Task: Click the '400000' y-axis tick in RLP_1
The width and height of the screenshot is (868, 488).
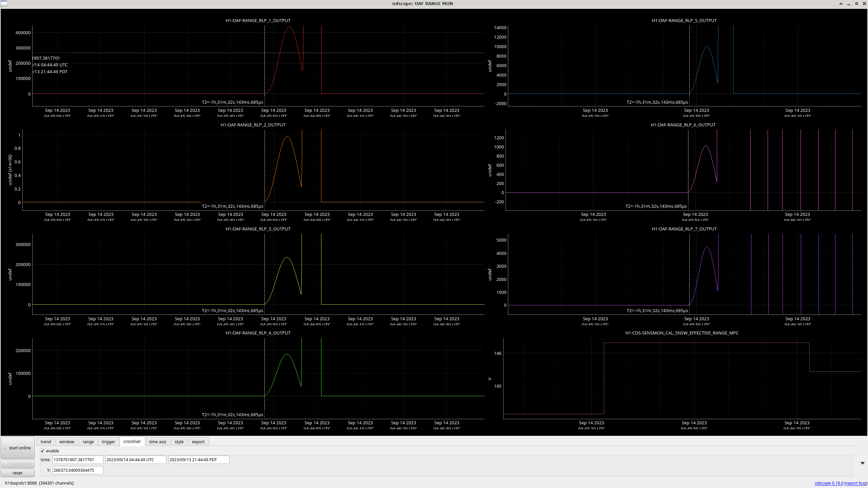Action: (23, 33)
